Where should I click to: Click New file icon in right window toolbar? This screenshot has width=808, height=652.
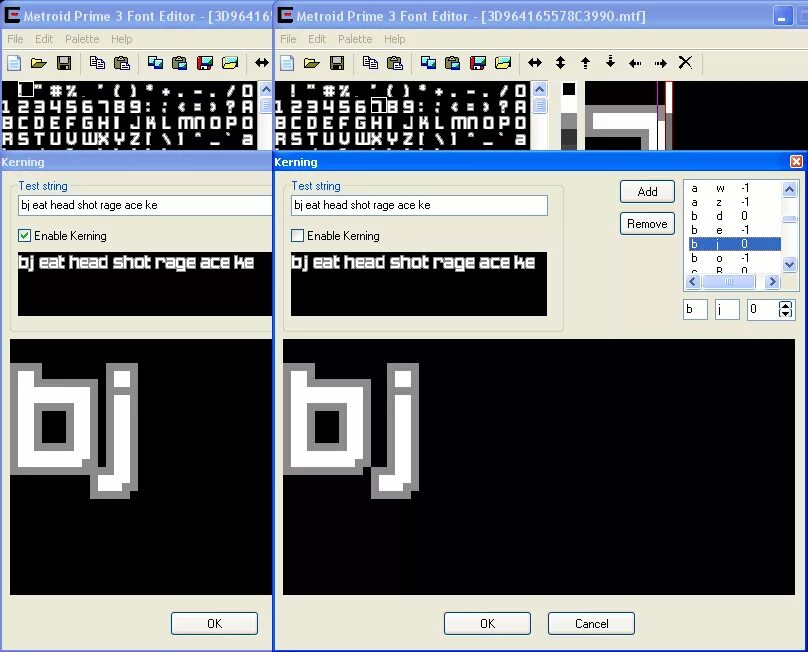[x=287, y=63]
